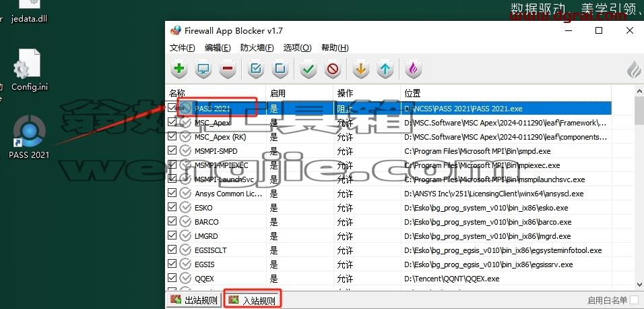This screenshot has height=309, width=644.
Task: Click the red block prohibition icon
Action: pos(332,69)
